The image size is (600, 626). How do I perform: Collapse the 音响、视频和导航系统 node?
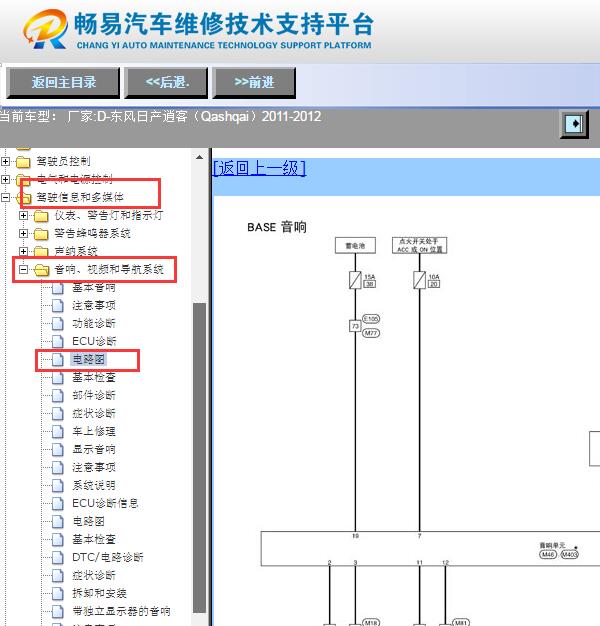[x=24, y=269]
